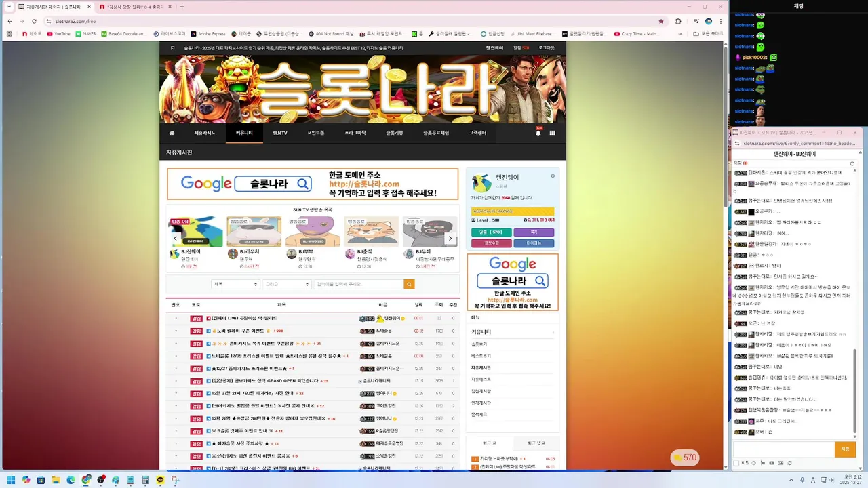The image size is (868, 488).
Task: Click the green 알림 570 button
Action: pos(490,232)
